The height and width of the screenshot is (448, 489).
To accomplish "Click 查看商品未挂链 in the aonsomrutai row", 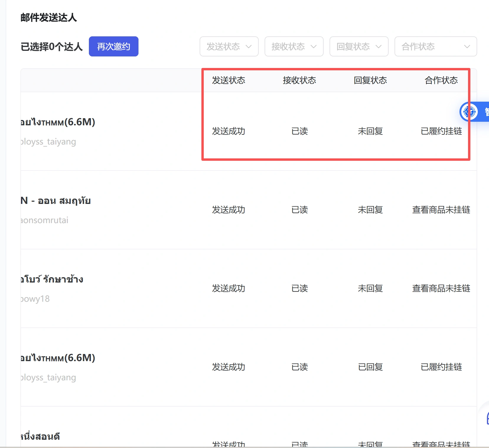I will pyautogui.click(x=441, y=210).
